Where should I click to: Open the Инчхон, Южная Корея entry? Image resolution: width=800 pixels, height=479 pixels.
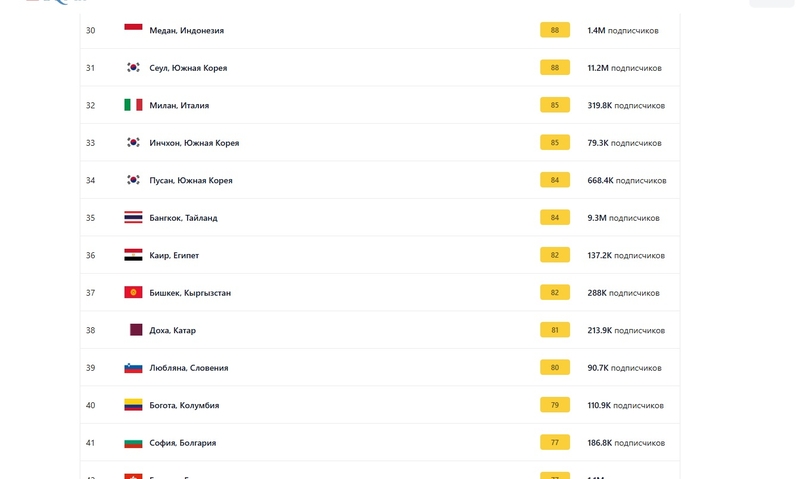click(x=194, y=143)
